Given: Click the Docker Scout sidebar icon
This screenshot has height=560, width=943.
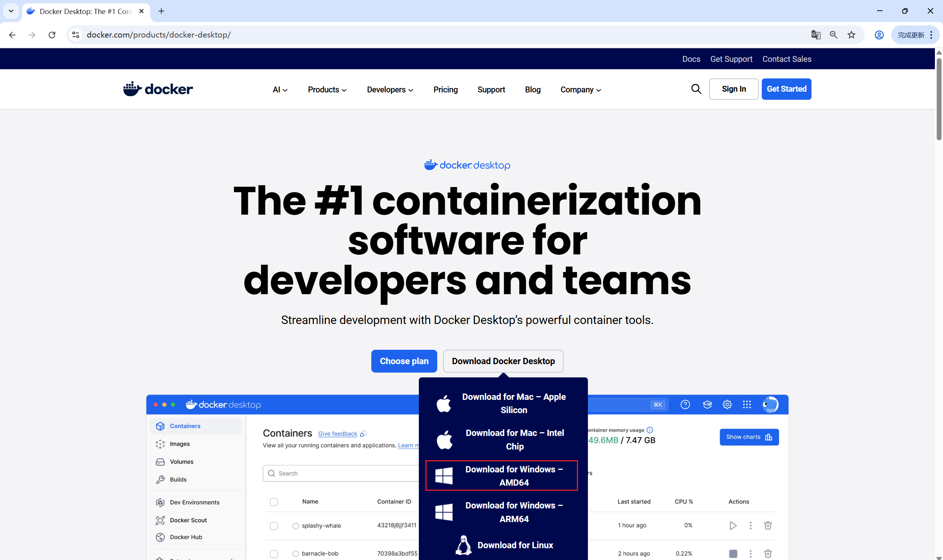Looking at the screenshot, I should [x=160, y=520].
